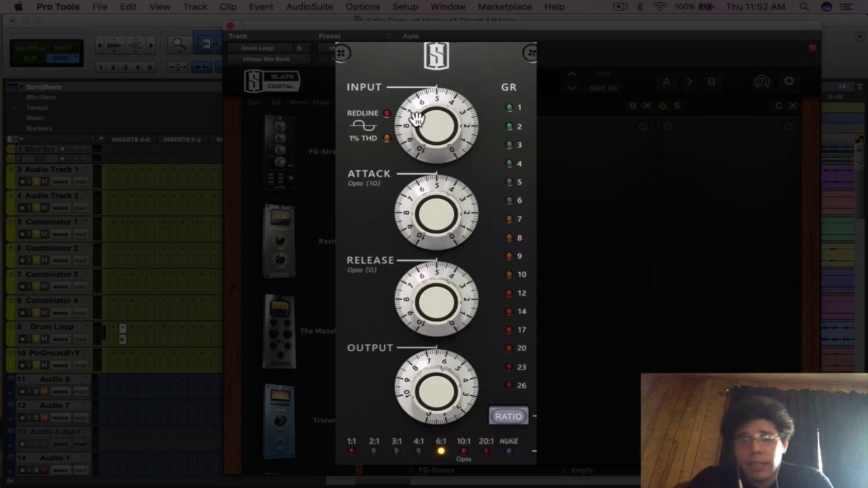The image size is (868, 488).
Task: Mute the Drum Loop track
Action: pos(45,339)
